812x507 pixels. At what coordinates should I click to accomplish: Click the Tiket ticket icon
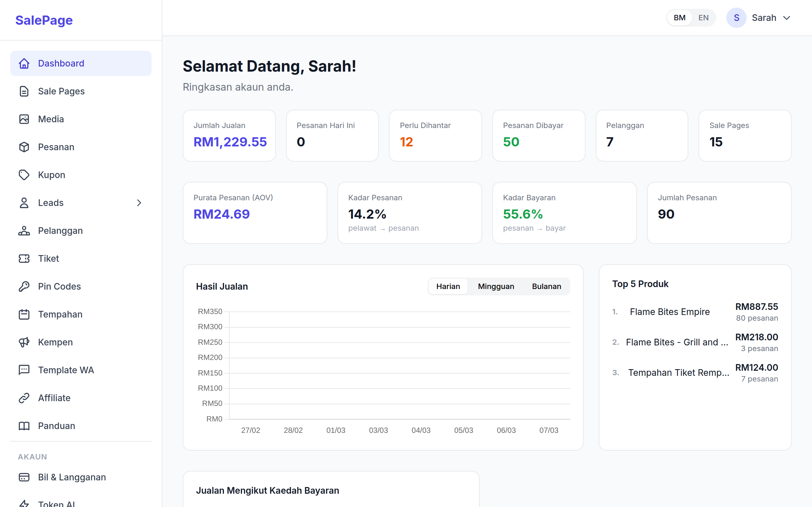24,259
